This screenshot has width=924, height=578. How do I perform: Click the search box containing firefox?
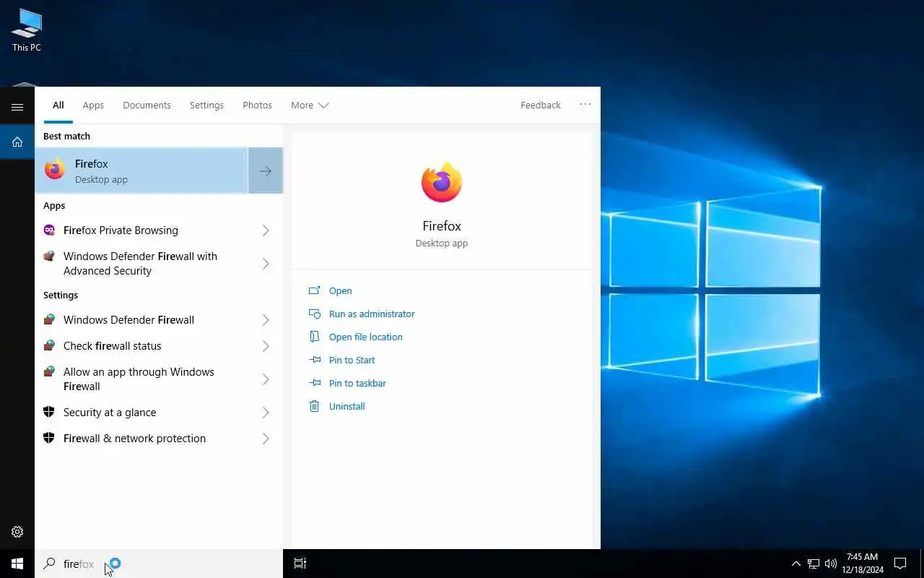point(159,564)
